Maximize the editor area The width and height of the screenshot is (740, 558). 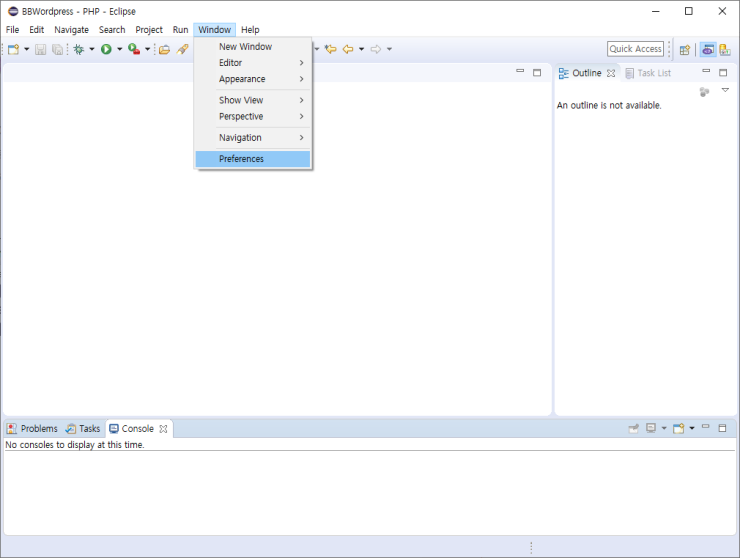coord(537,72)
